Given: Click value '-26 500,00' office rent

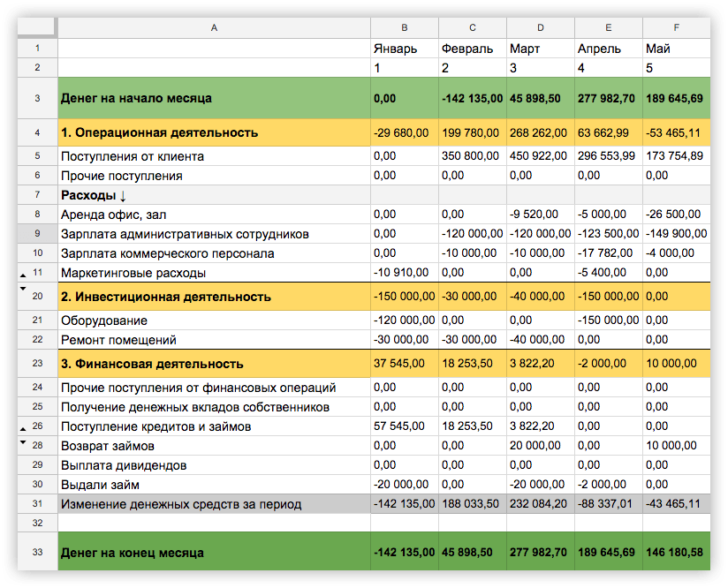Looking at the screenshot, I should tap(677, 215).
